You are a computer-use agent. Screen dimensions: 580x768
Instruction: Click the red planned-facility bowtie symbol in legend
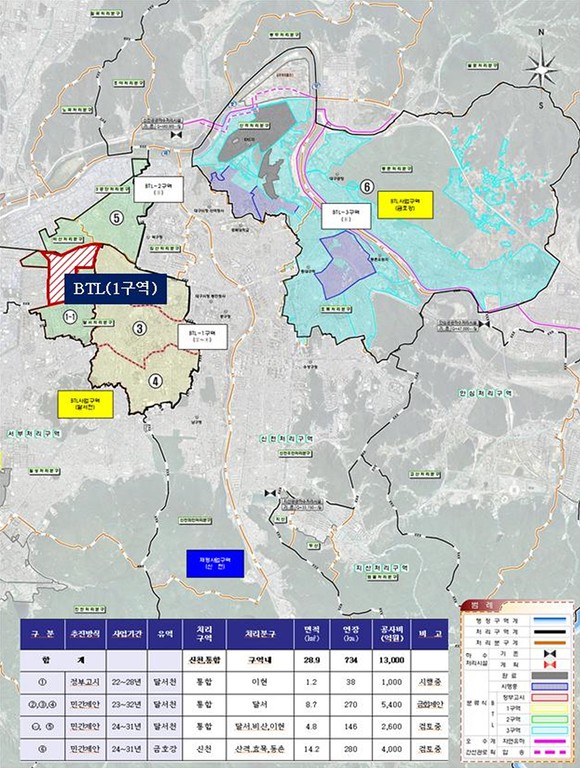(x=551, y=665)
